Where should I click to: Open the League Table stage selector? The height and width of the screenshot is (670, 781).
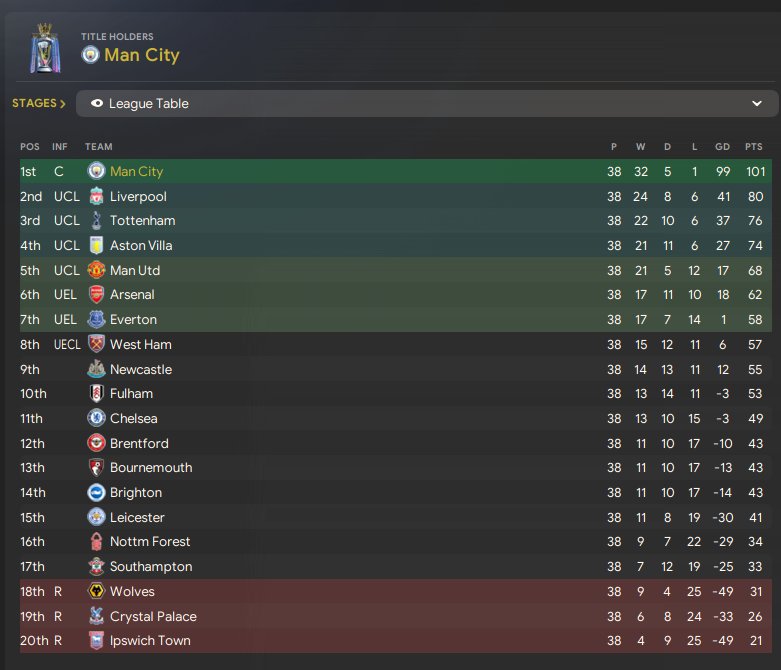click(427, 104)
